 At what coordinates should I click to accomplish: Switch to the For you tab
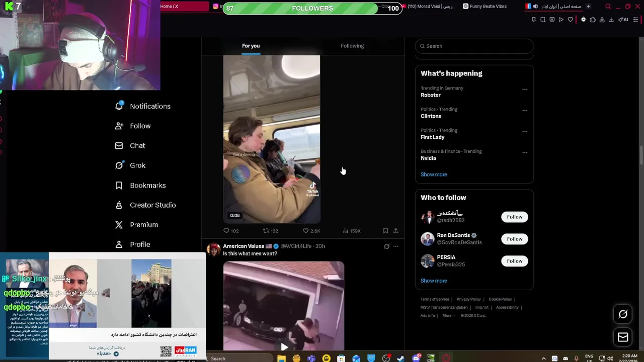click(251, 46)
